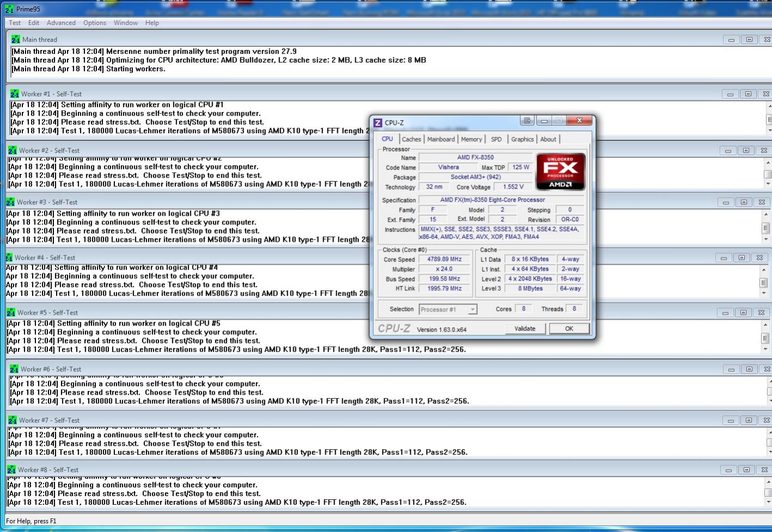Viewport: 772px width, 532px height.
Task: Minimize the Main thread child window
Action: click(x=731, y=40)
